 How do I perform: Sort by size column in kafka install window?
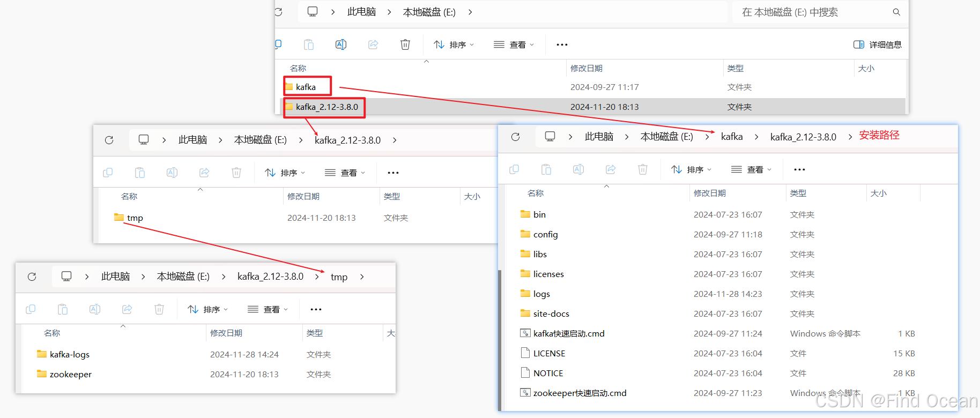coord(878,193)
